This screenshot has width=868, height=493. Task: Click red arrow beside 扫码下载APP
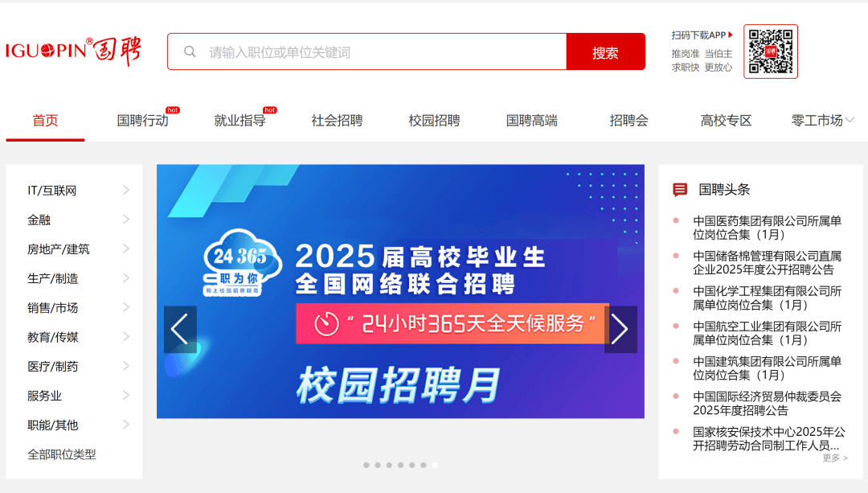point(731,35)
